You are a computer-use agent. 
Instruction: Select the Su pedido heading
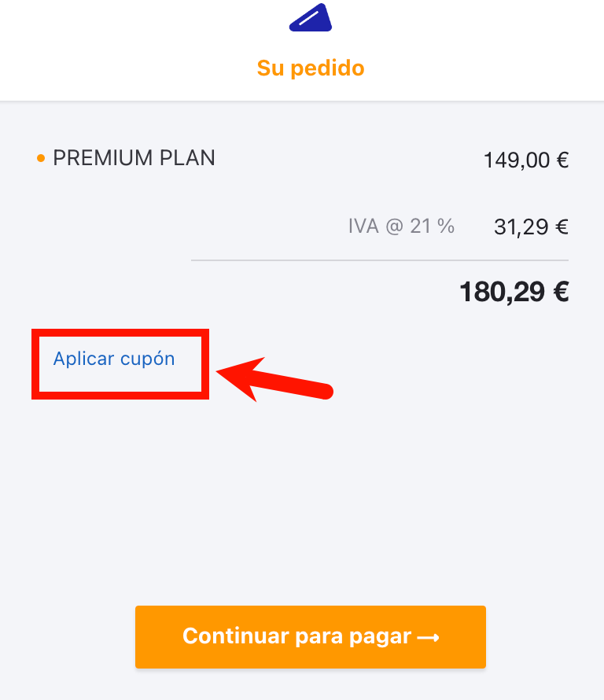coord(311,68)
